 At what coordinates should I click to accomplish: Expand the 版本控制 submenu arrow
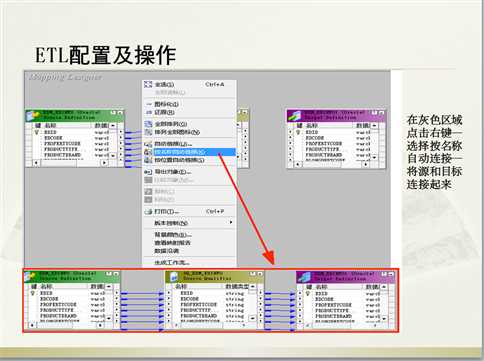point(231,222)
